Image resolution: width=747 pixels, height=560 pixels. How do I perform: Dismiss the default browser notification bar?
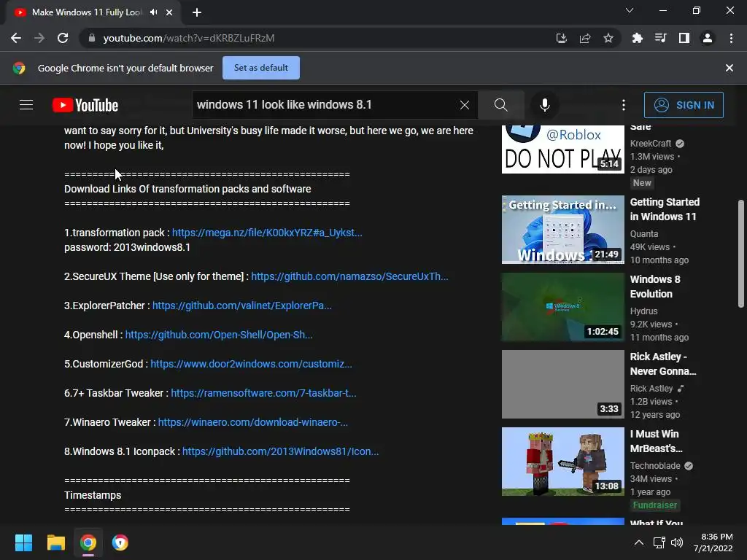[729, 68]
